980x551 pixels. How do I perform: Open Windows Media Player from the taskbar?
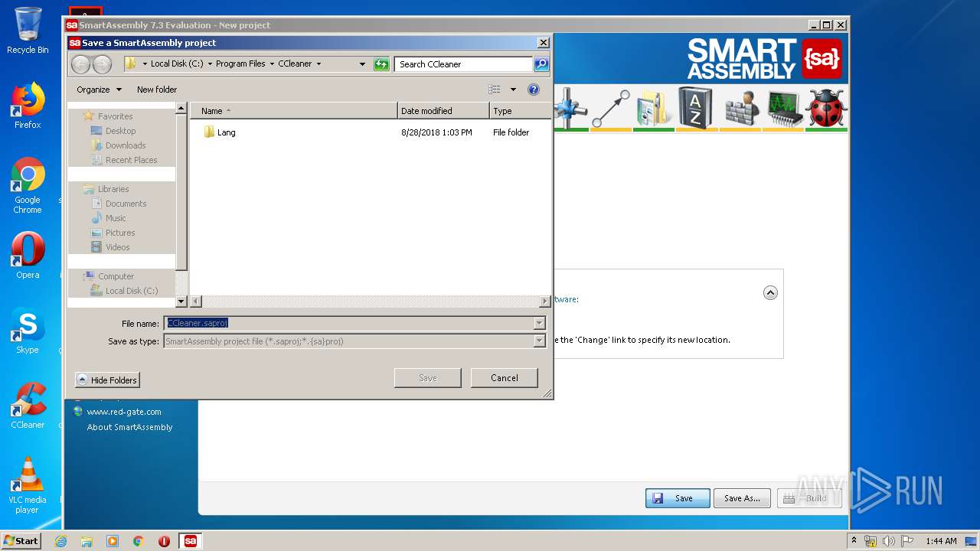pyautogui.click(x=113, y=541)
